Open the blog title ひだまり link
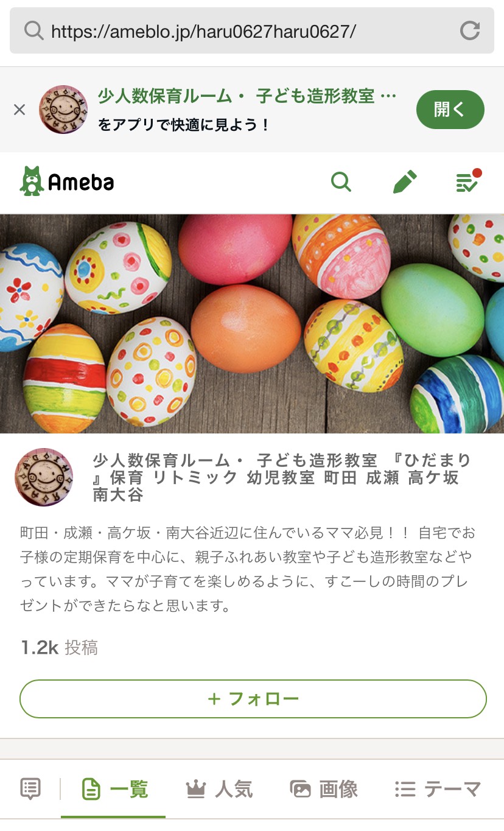The width and height of the screenshot is (504, 831). coord(282,477)
